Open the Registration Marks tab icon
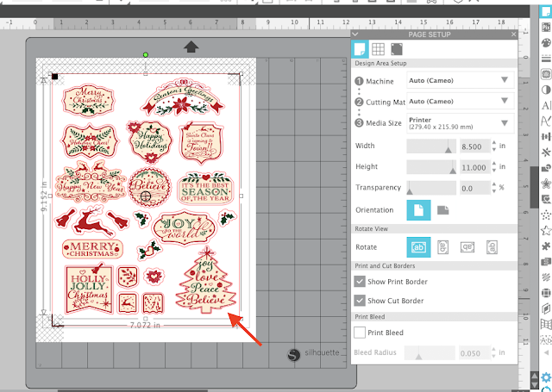Image resolution: width=552 pixels, height=392 pixels. [397, 49]
